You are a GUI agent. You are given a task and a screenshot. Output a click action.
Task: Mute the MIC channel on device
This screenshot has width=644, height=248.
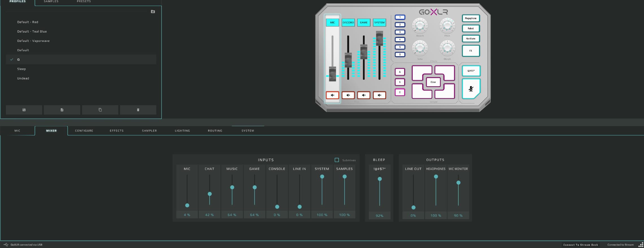[x=332, y=95]
